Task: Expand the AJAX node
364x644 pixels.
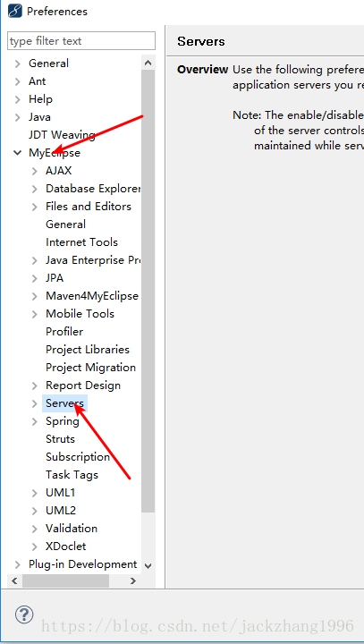Action: (35, 171)
